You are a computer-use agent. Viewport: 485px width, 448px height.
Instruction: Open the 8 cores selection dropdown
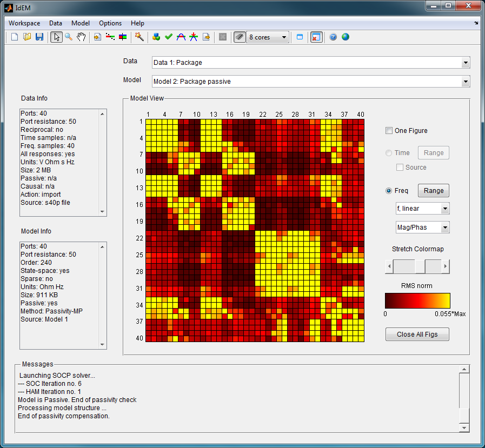[x=268, y=37]
